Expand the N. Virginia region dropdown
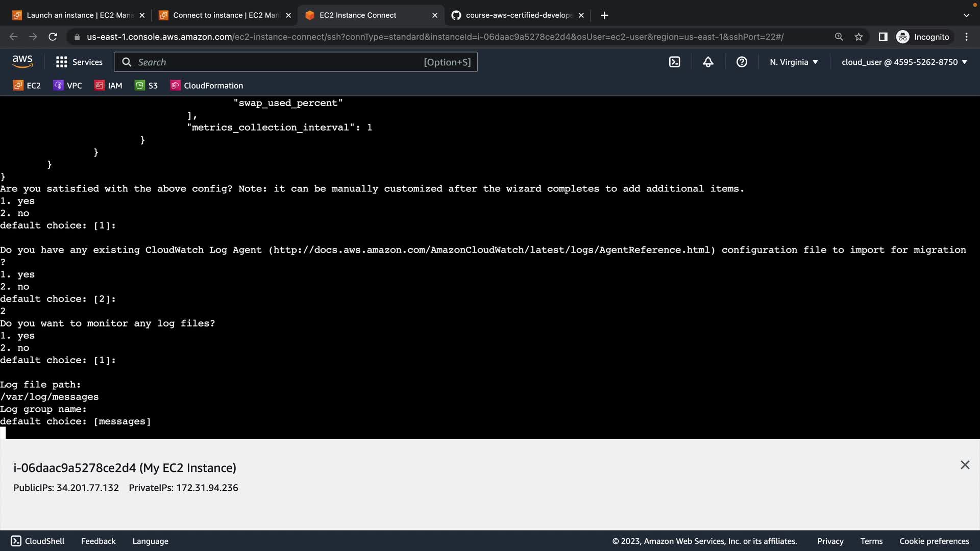Image resolution: width=980 pixels, height=551 pixels. [794, 62]
